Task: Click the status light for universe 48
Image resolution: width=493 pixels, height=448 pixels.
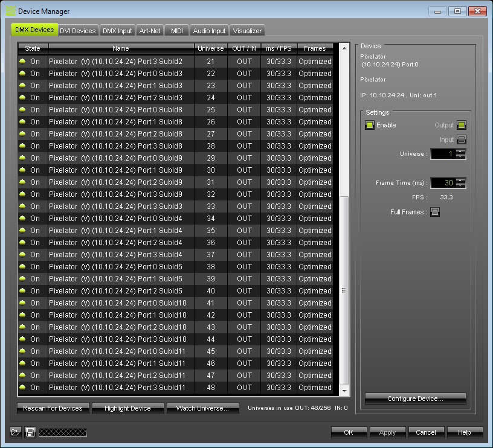Action: click(23, 388)
